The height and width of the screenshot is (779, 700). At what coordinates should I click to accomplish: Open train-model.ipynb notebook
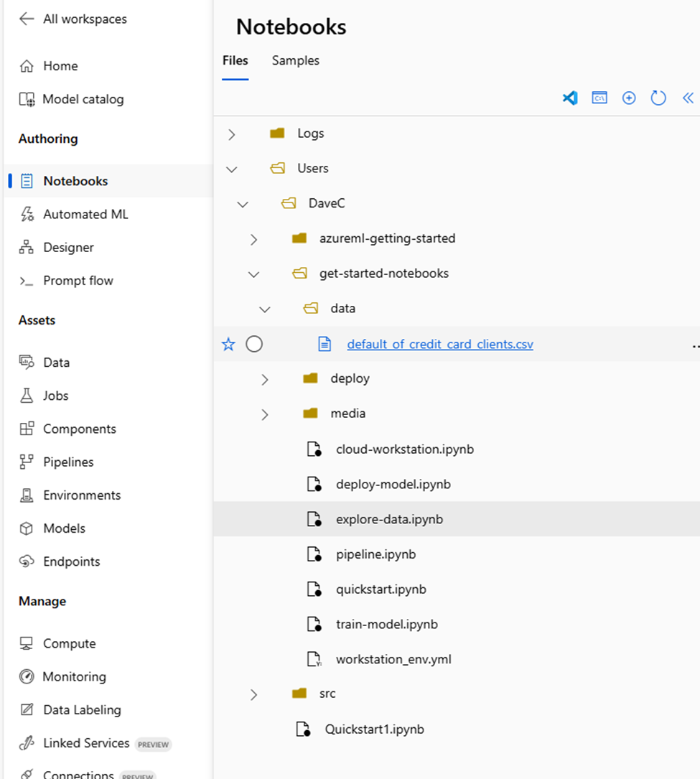(x=387, y=624)
